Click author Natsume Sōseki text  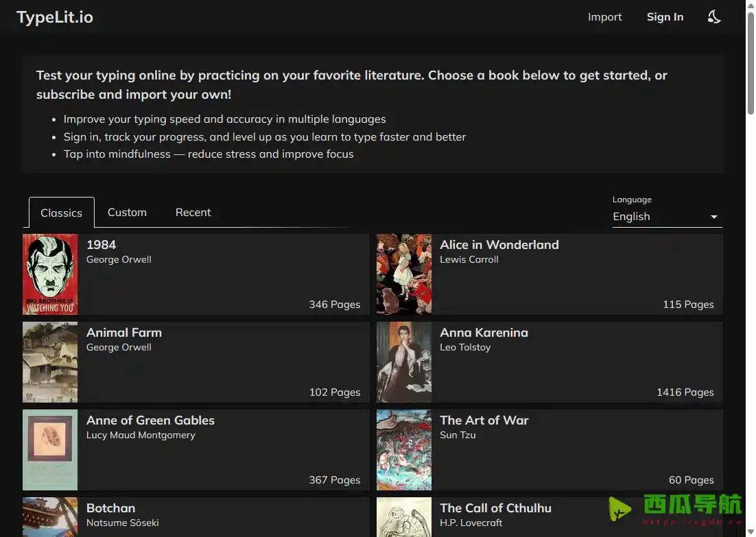pos(123,523)
